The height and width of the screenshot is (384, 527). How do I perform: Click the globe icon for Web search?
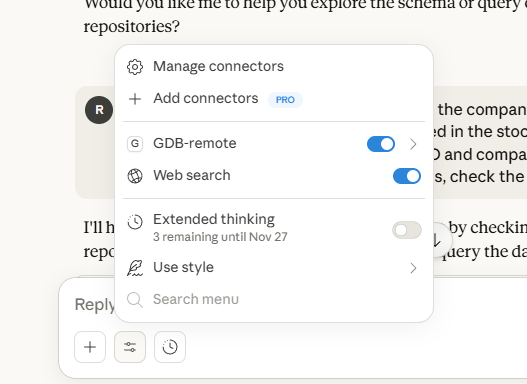[135, 176]
